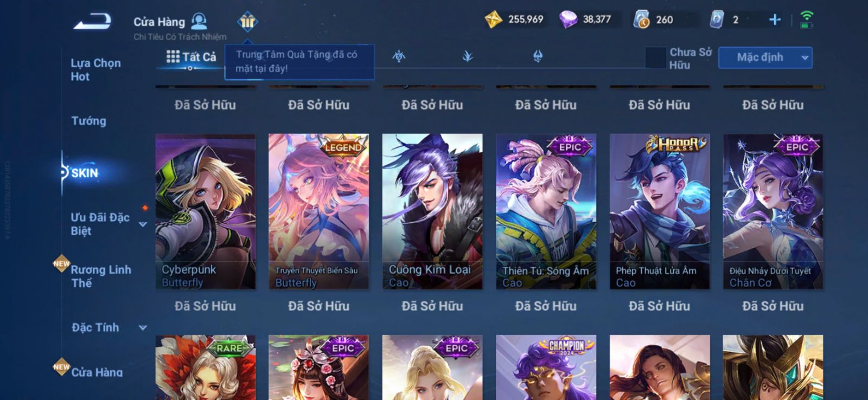Tap the back arrow icon

pyautogui.click(x=93, y=21)
